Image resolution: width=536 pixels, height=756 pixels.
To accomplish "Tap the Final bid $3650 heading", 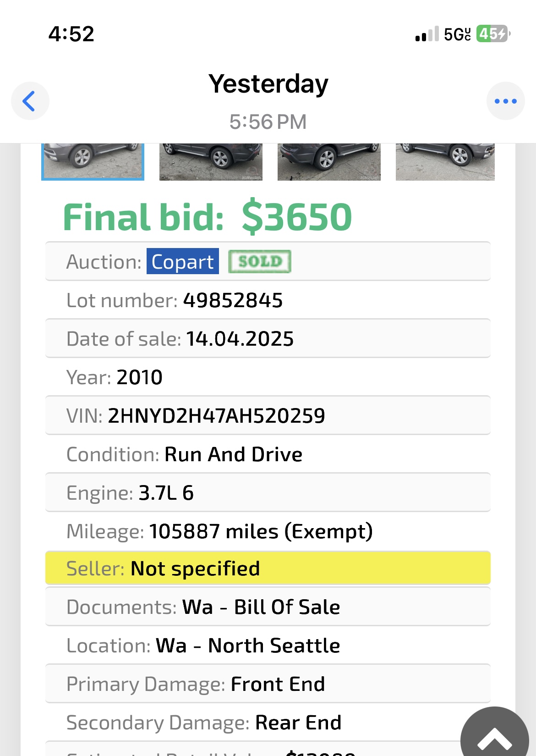I will coord(208,217).
